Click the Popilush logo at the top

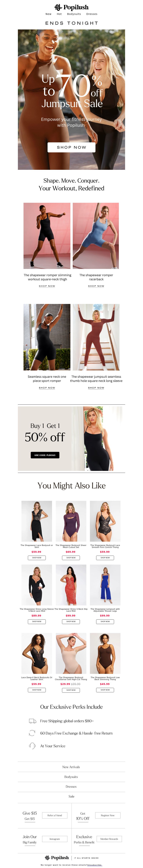tap(71, 7)
